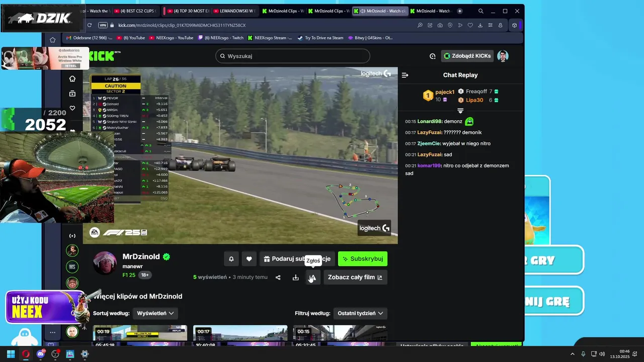This screenshot has width=644, height=362.
Task: Click the browser tab search icon
Action: coord(480,11)
